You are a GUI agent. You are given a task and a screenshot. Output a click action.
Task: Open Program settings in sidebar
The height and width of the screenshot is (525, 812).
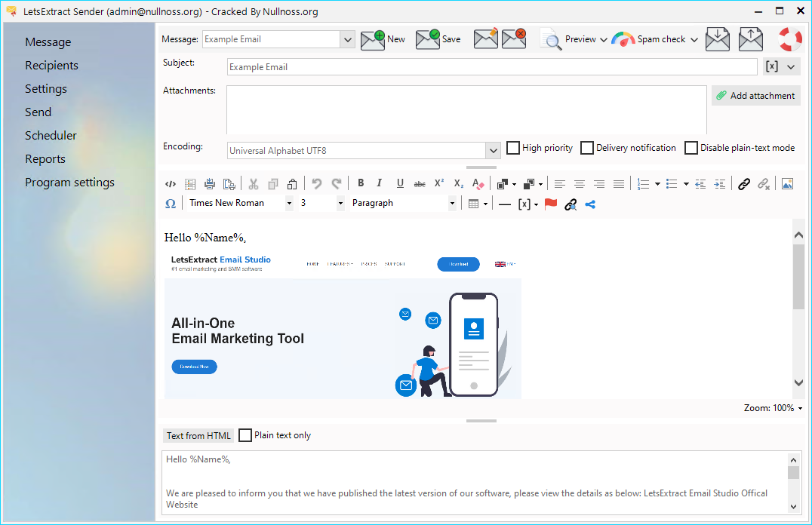(70, 183)
